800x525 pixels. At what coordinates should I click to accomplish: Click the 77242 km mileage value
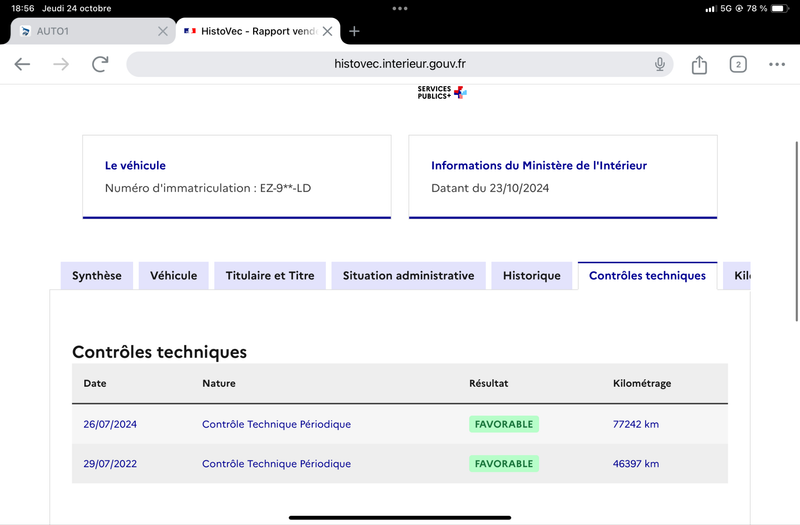(x=636, y=424)
